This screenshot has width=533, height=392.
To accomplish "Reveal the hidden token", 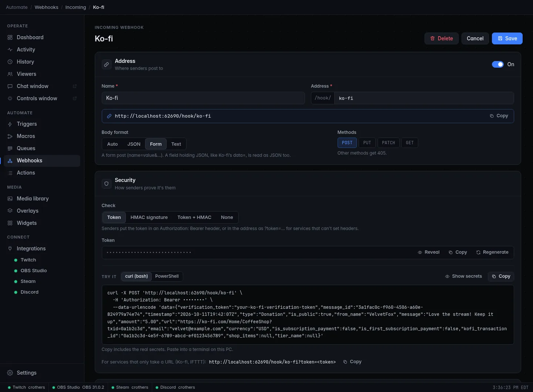I will click(x=429, y=252).
